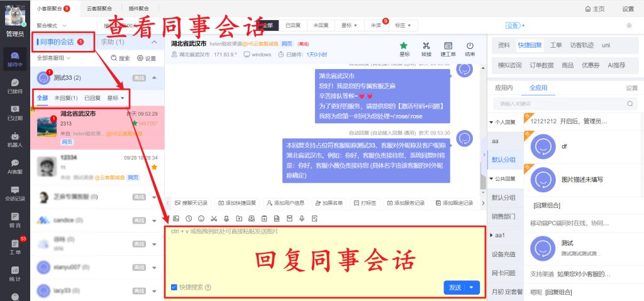Click the 建工单 create ticket icon
Image resolution: width=644 pixels, height=301 pixels.
pyautogui.click(x=448, y=49)
